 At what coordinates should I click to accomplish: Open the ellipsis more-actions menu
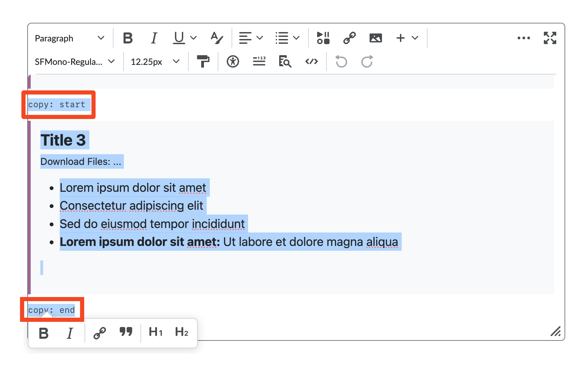(523, 38)
